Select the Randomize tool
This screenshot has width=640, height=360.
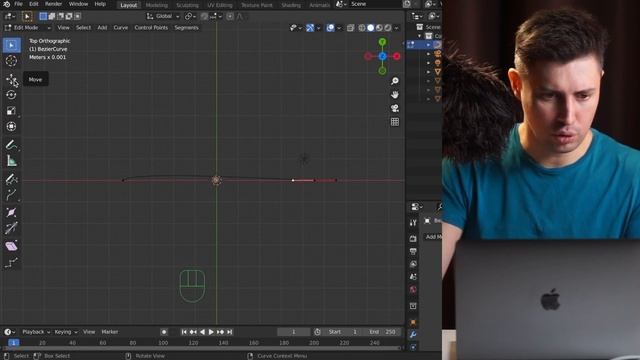pyautogui.click(x=11, y=262)
